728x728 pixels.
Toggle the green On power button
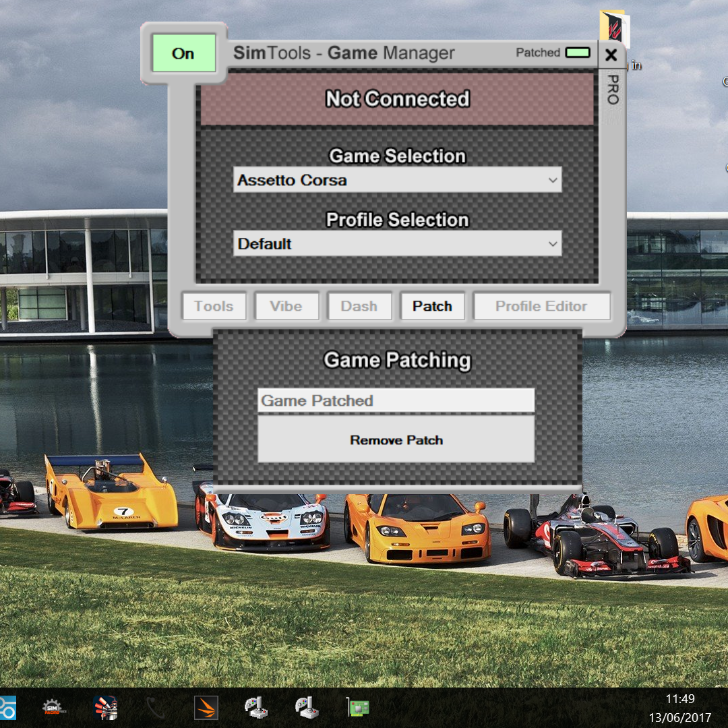click(184, 53)
